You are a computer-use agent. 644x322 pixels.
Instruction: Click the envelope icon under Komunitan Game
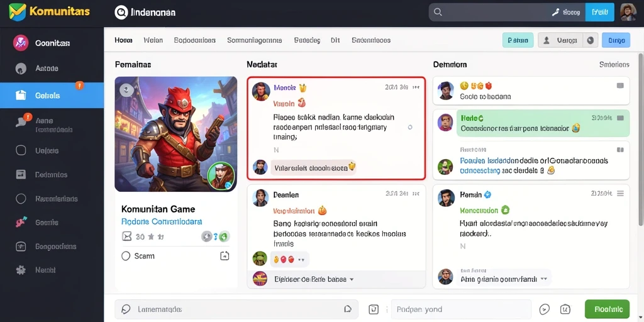point(126,236)
